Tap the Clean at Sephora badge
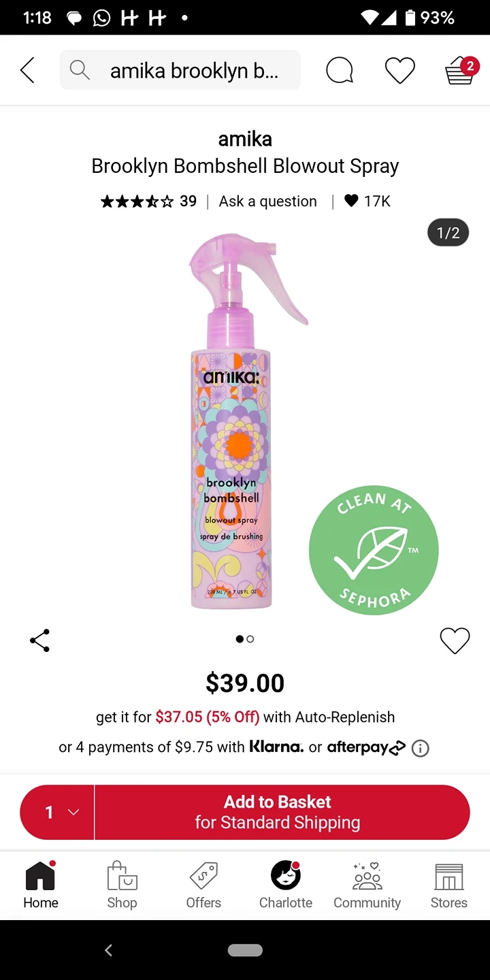The image size is (490, 980). (374, 550)
